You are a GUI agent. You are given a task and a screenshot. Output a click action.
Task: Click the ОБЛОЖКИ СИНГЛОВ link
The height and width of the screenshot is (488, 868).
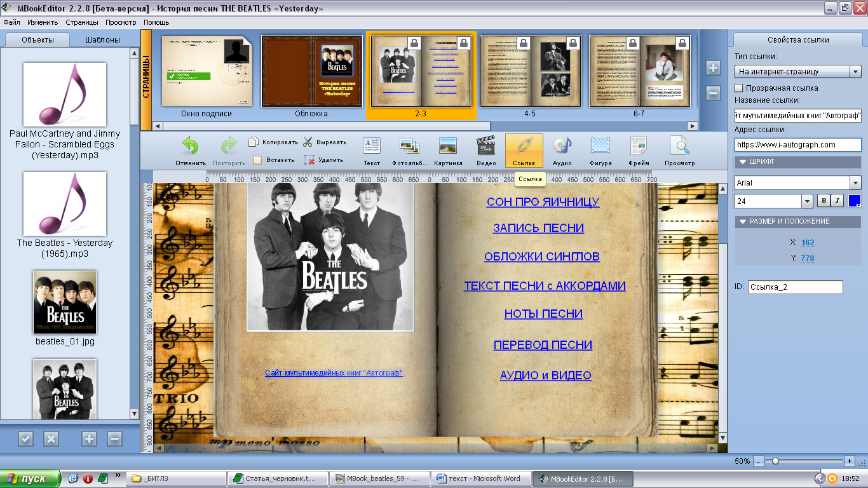(541, 257)
